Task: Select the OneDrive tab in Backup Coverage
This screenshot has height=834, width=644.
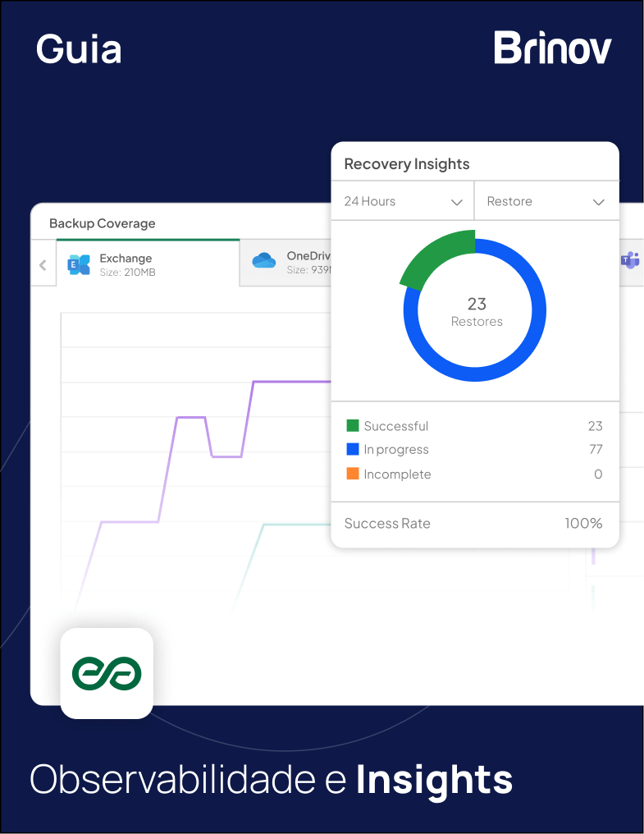Action: 285,263
